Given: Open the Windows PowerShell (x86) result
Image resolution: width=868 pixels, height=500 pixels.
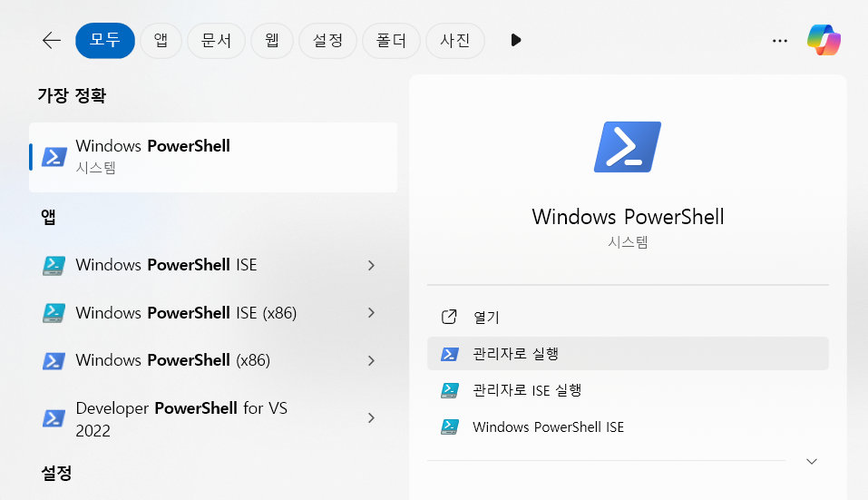Looking at the screenshot, I should point(213,360).
